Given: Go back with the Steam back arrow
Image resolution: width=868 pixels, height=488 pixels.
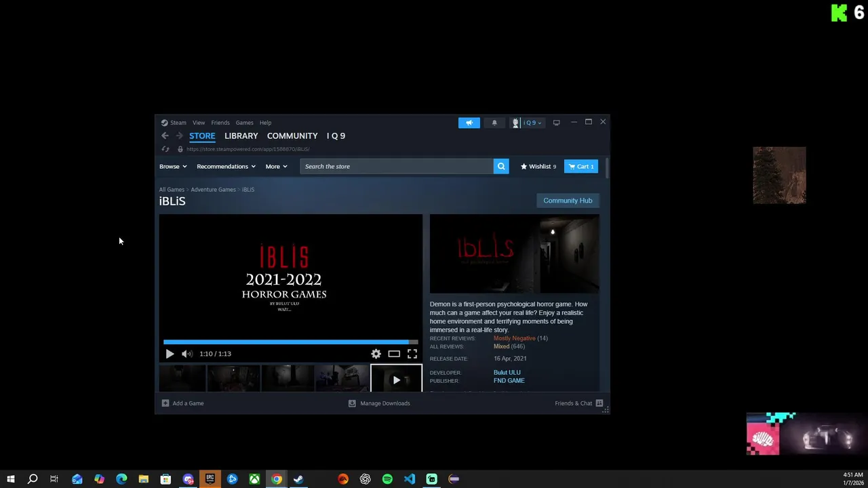Looking at the screenshot, I should (165, 136).
